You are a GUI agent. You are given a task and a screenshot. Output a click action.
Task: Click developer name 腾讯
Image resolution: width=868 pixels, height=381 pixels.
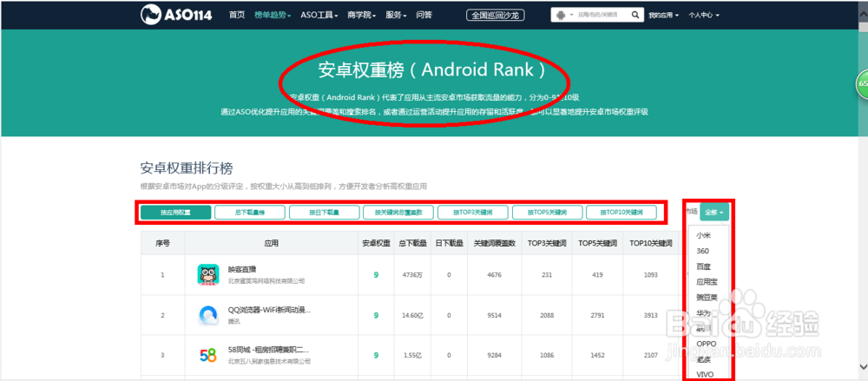click(x=234, y=321)
